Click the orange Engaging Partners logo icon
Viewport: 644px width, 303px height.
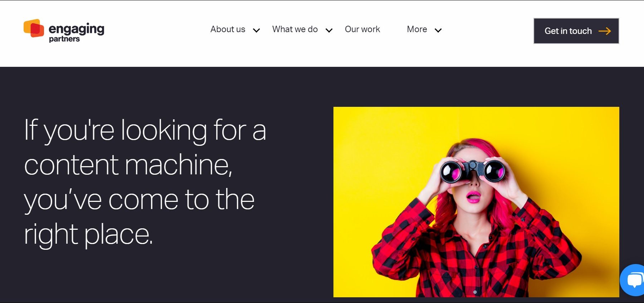pyautogui.click(x=34, y=28)
